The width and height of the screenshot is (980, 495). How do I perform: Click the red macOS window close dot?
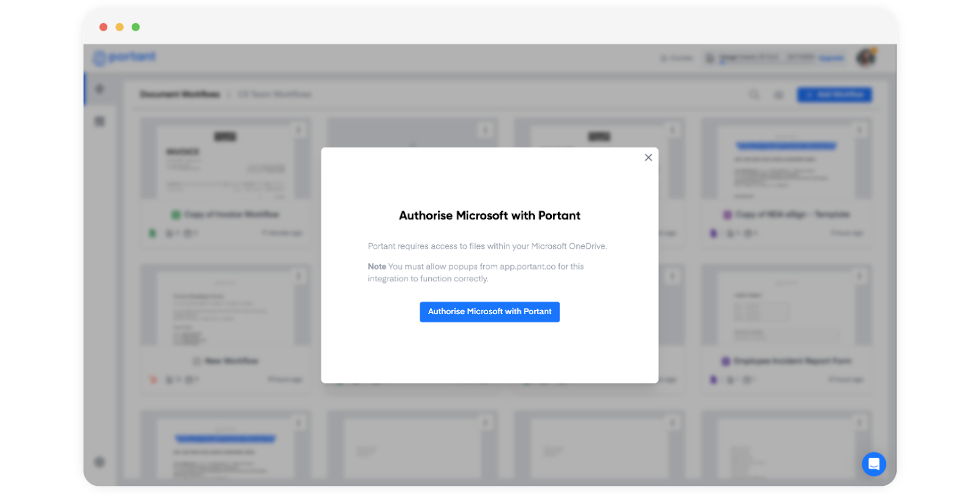click(x=104, y=27)
